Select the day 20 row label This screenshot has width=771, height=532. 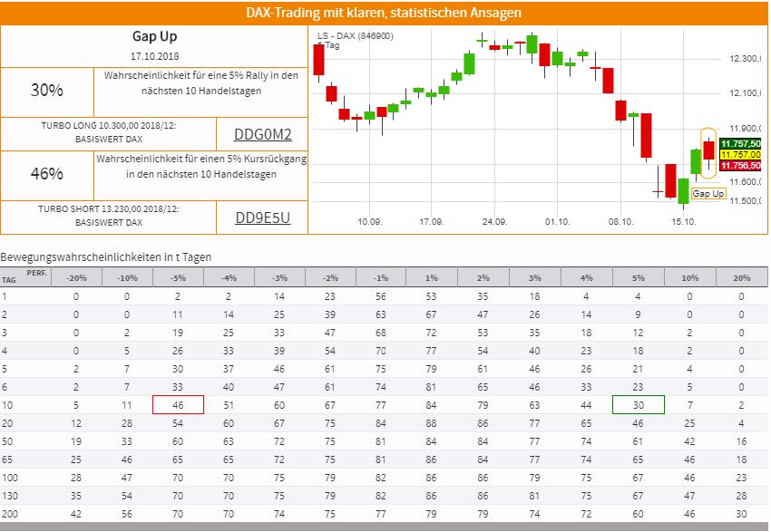pos(7,423)
